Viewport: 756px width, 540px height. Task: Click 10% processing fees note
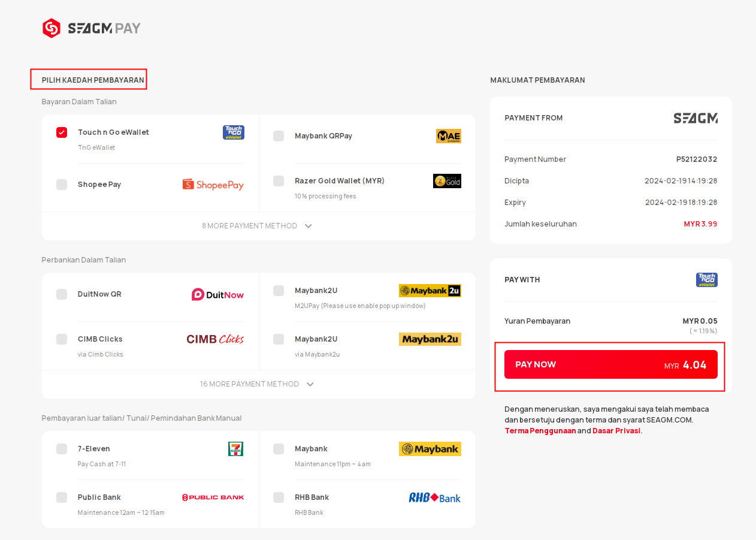coord(325,197)
